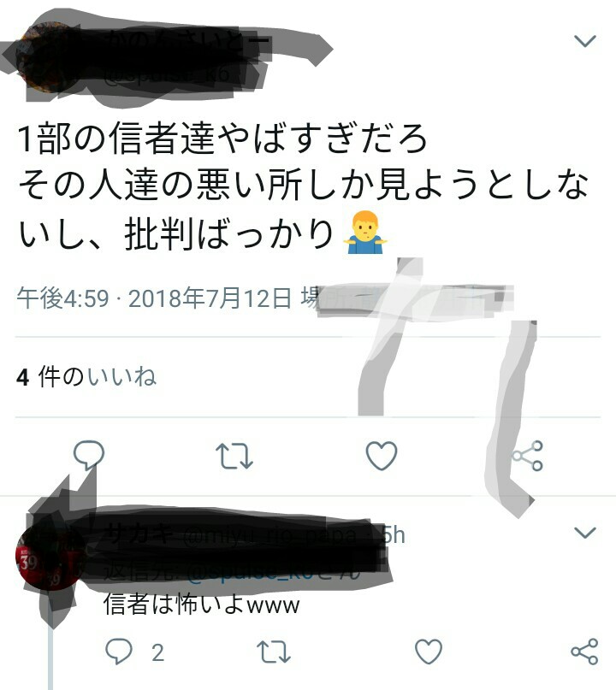Like the 信者は怖いよwww reply
This screenshot has height=690, width=616.
click(429, 652)
